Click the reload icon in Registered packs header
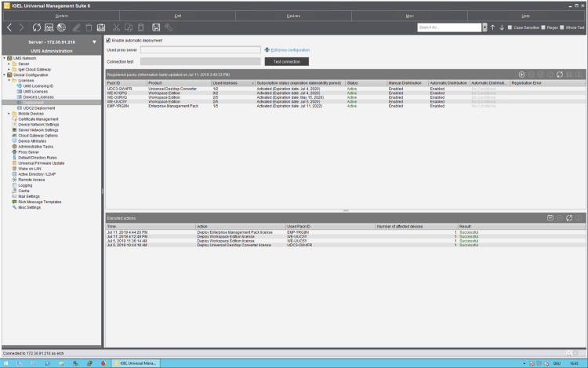 click(561, 74)
